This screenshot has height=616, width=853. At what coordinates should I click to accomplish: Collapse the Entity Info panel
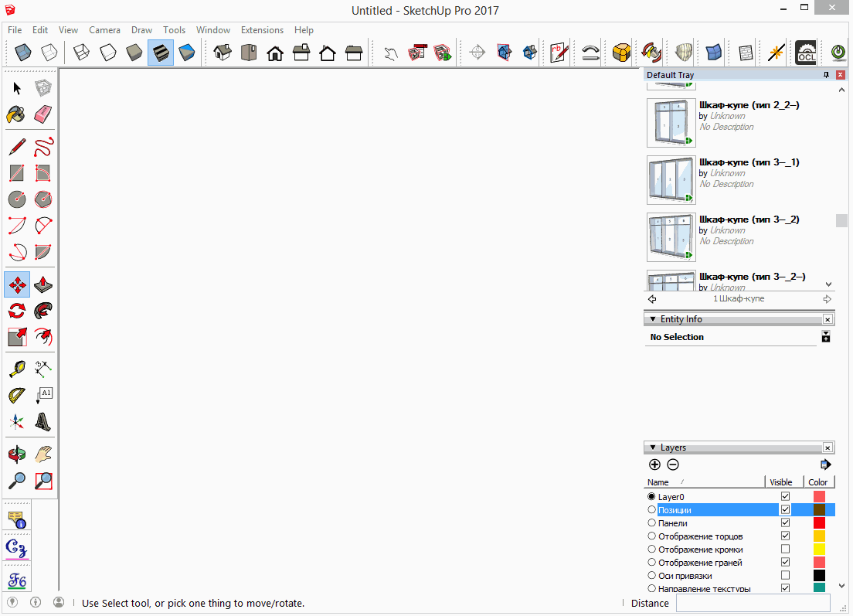[x=653, y=319]
